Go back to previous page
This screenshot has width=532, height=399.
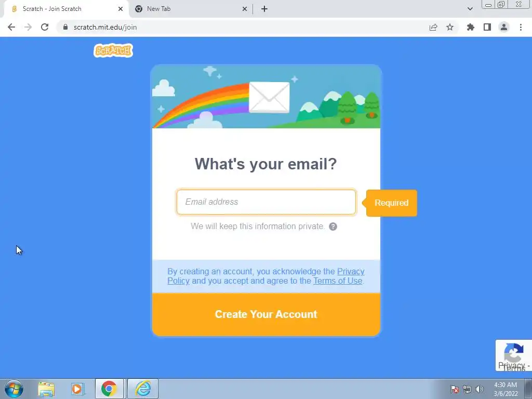pyautogui.click(x=11, y=27)
